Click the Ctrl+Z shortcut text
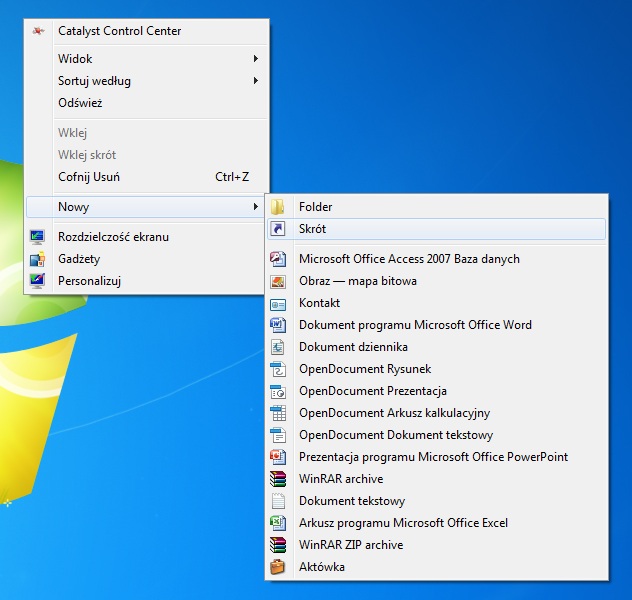The height and width of the screenshot is (600, 632). [232, 177]
